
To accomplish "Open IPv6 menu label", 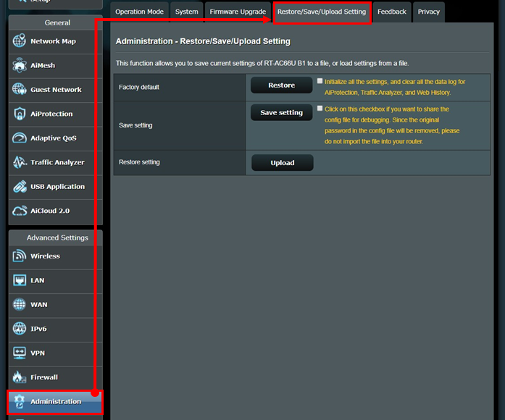I will [x=38, y=329].
